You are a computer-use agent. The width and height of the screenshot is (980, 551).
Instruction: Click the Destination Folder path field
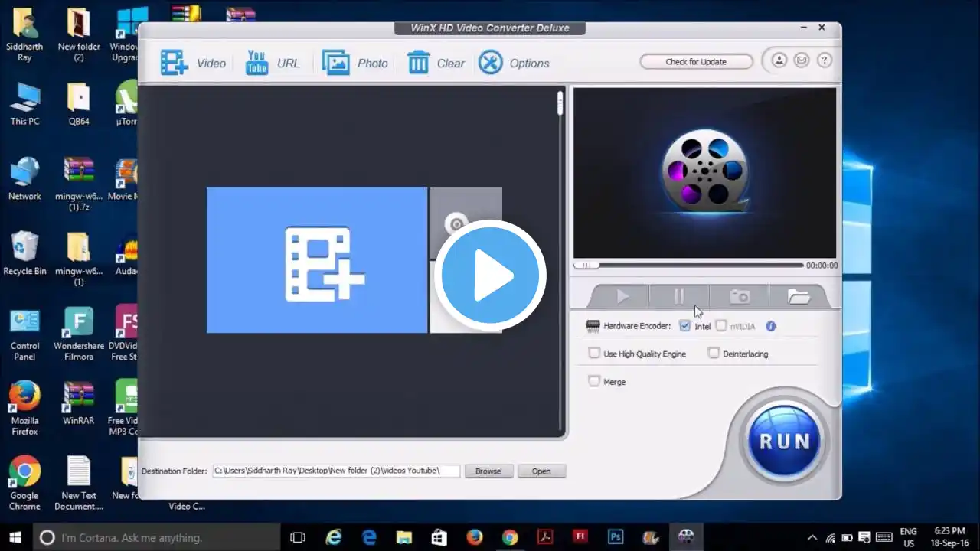coord(335,471)
